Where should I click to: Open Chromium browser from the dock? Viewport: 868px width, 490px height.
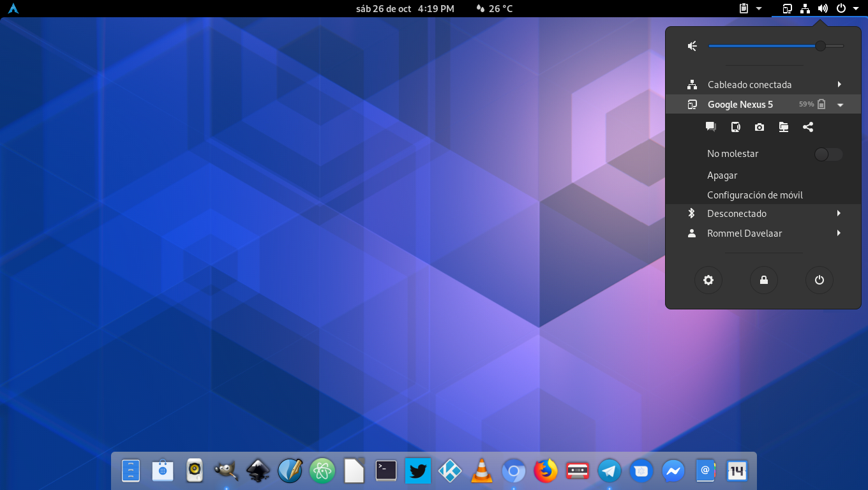(x=514, y=471)
